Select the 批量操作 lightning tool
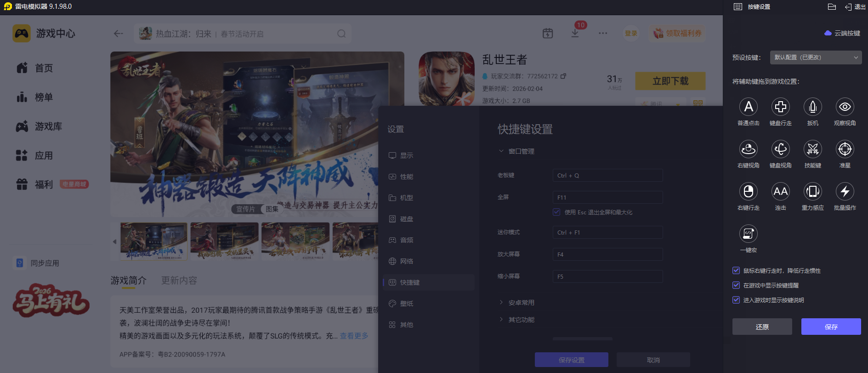 (845, 191)
